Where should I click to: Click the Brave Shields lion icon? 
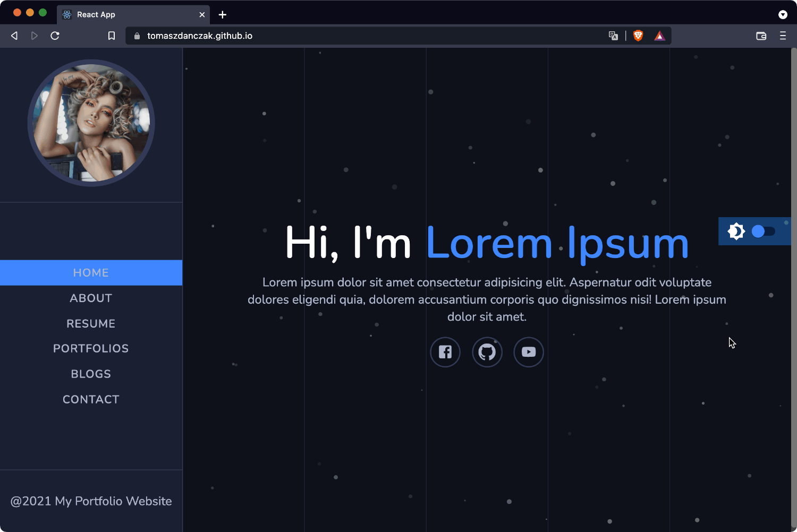point(637,35)
